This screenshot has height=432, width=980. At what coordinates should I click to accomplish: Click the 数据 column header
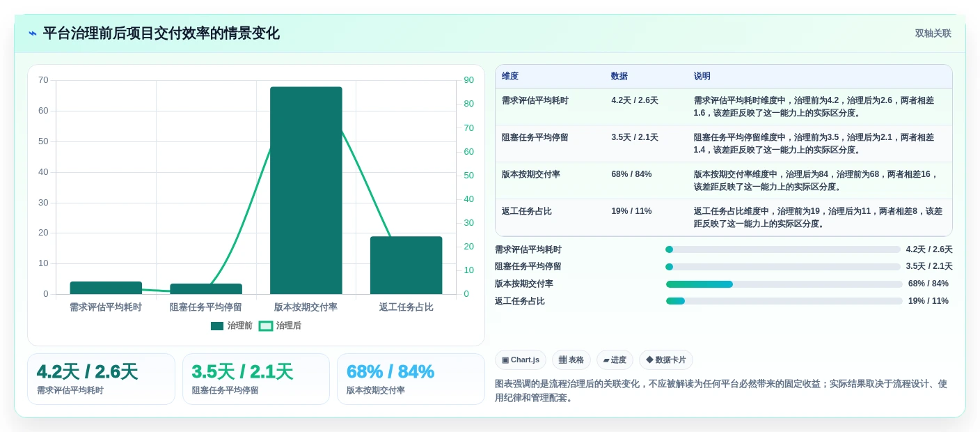click(x=619, y=76)
